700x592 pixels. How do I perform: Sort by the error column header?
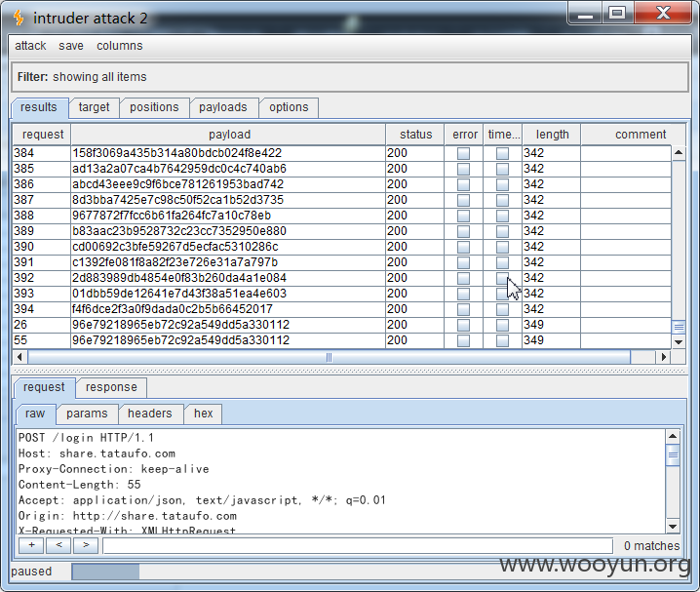coord(464,135)
